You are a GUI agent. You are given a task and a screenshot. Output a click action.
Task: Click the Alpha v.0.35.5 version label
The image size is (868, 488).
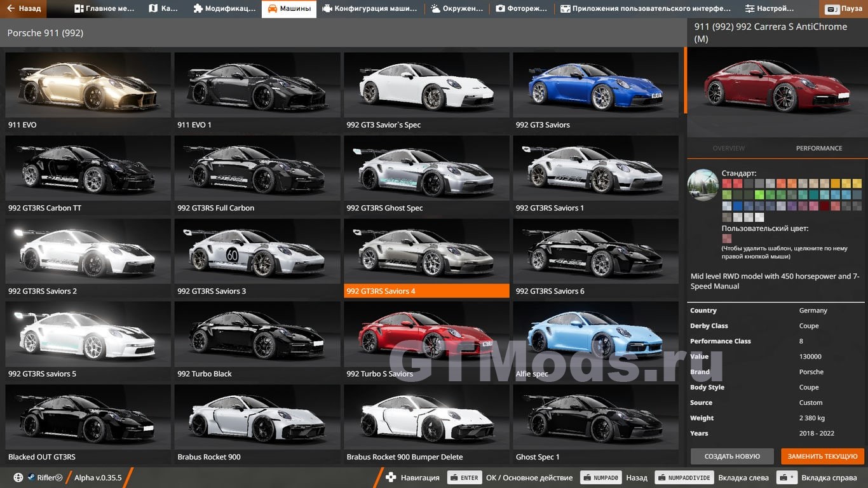point(98,478)
